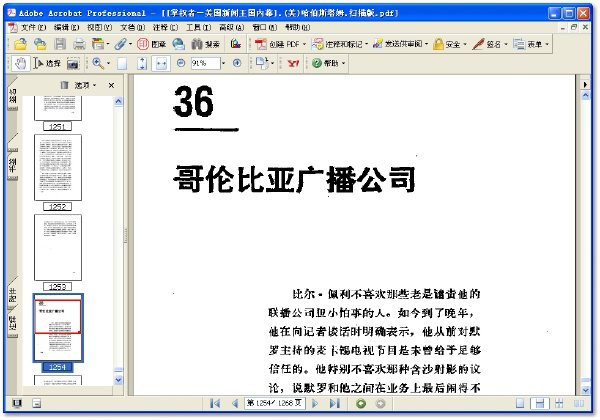Switch to Facing pages layout
The image size is (600, 420).
click(x=579, y=403)
